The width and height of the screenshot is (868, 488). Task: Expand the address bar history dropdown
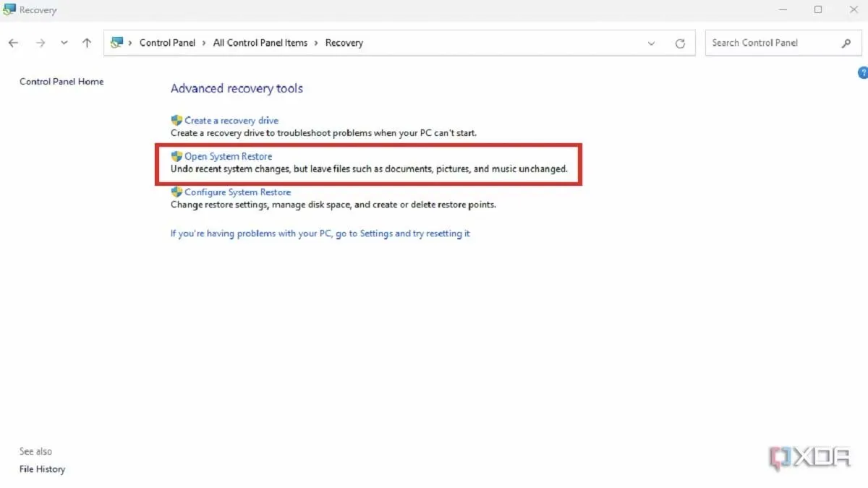pyautogui.click(x=652, y=43)
